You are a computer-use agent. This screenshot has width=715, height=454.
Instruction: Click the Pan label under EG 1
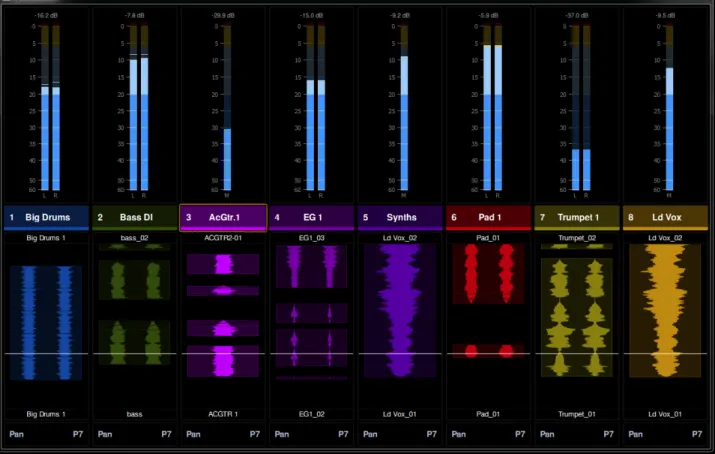coord(282,434)
